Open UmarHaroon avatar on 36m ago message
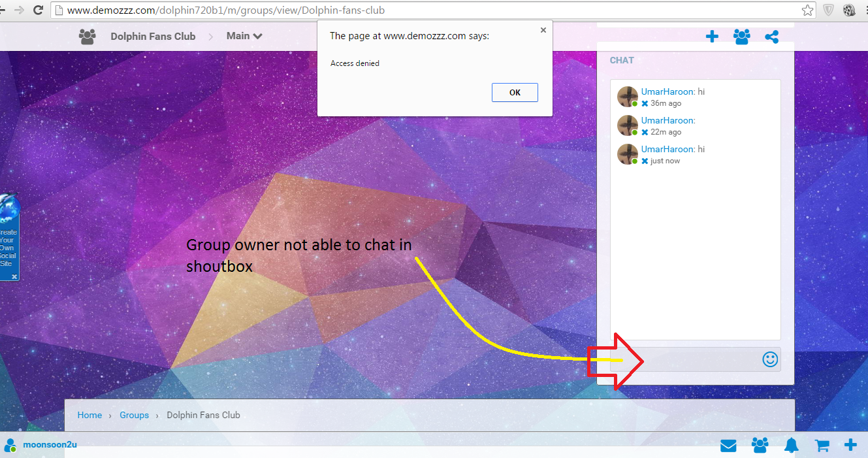This screenshot has height=458, width=868. pos(628,97)
